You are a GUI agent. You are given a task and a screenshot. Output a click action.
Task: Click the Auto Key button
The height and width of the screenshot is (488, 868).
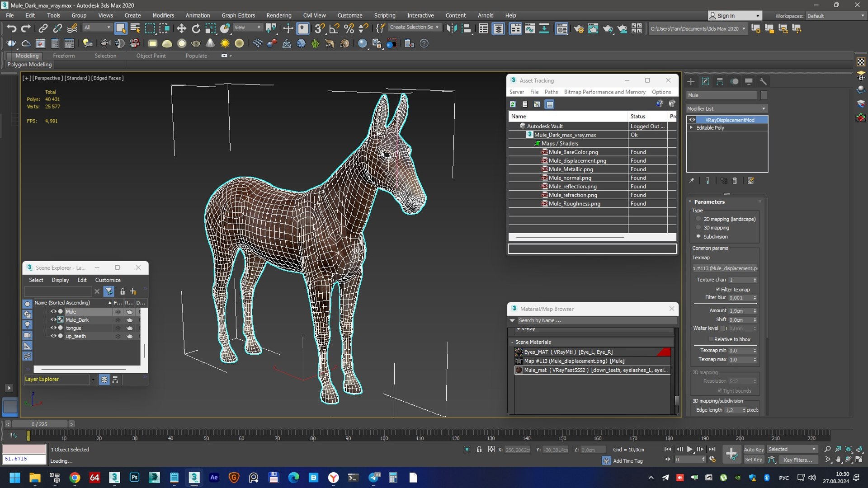click(x=754, y=450)
